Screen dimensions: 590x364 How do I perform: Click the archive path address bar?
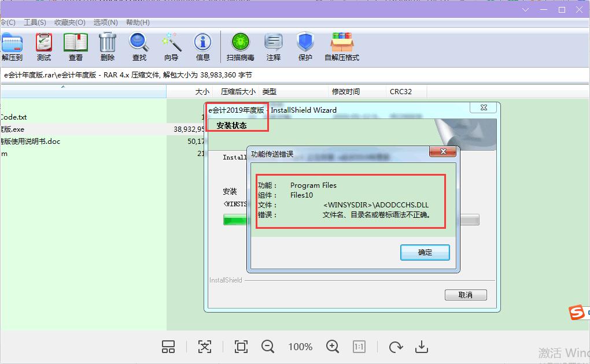coord(294,75)
